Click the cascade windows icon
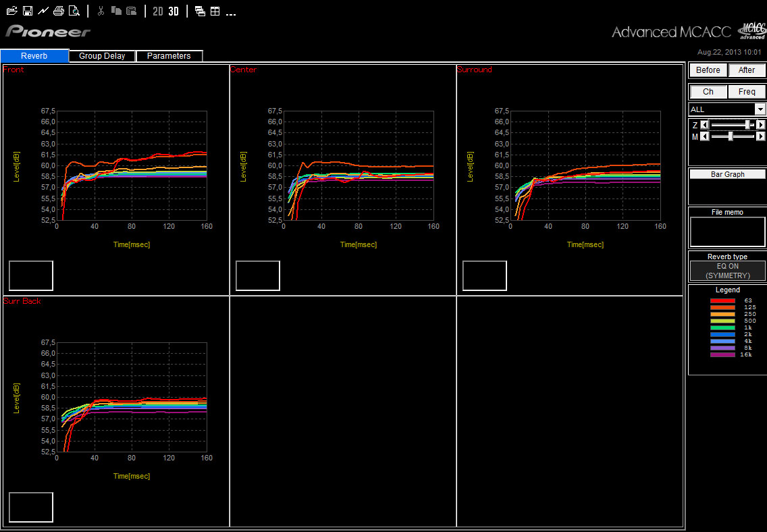Screen dimensions: 767x532 [x=200, y=11]
